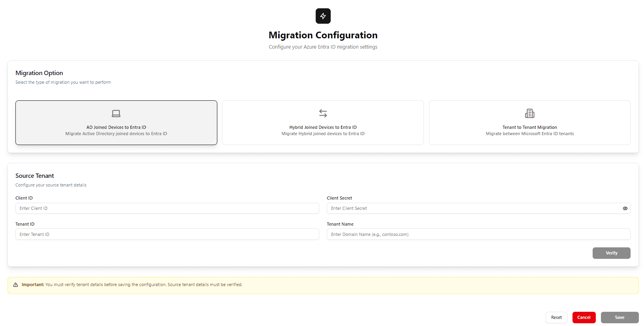Toggle Client Secret visibility eye icon
Screen dimensions: 644x326
(625, 208)
